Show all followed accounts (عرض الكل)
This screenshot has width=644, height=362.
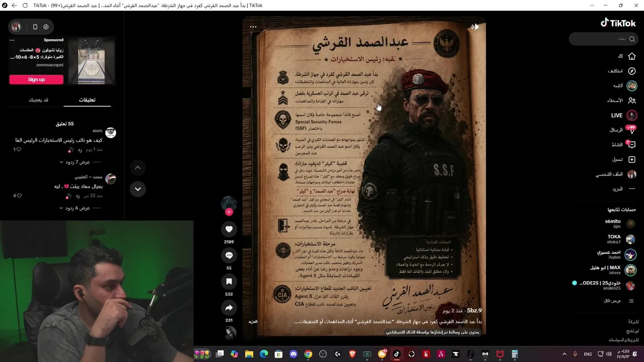(x=612, y=301)
